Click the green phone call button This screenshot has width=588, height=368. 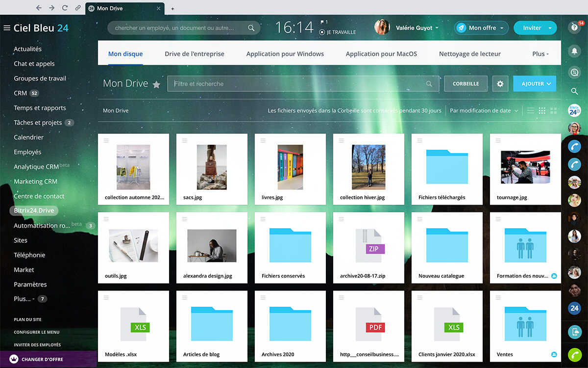coord(574,354)
